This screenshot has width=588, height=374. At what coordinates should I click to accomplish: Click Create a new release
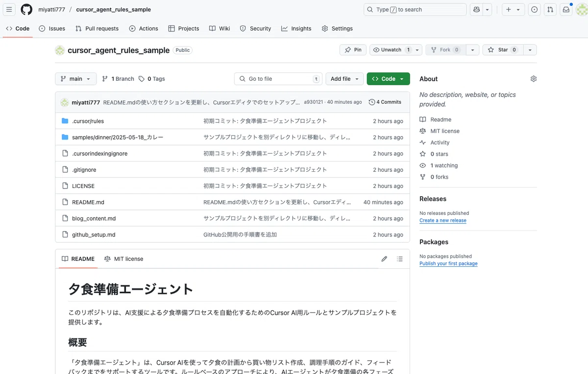point(443,221)
